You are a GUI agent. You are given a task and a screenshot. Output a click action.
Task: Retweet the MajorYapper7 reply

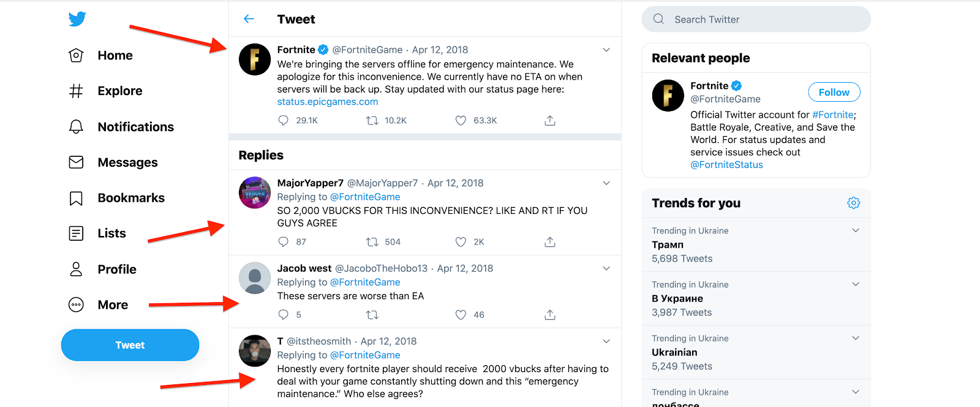(x=372, y=242)
